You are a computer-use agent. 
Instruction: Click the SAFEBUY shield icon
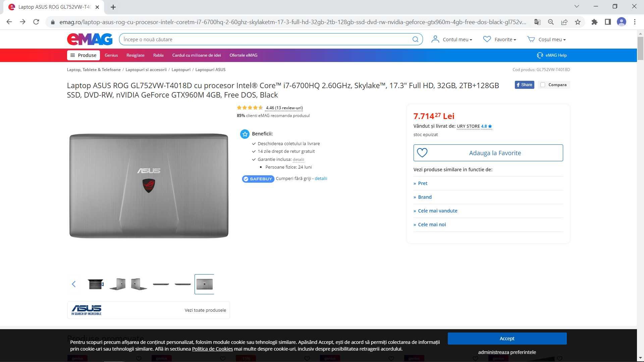(x=246, y=179)
